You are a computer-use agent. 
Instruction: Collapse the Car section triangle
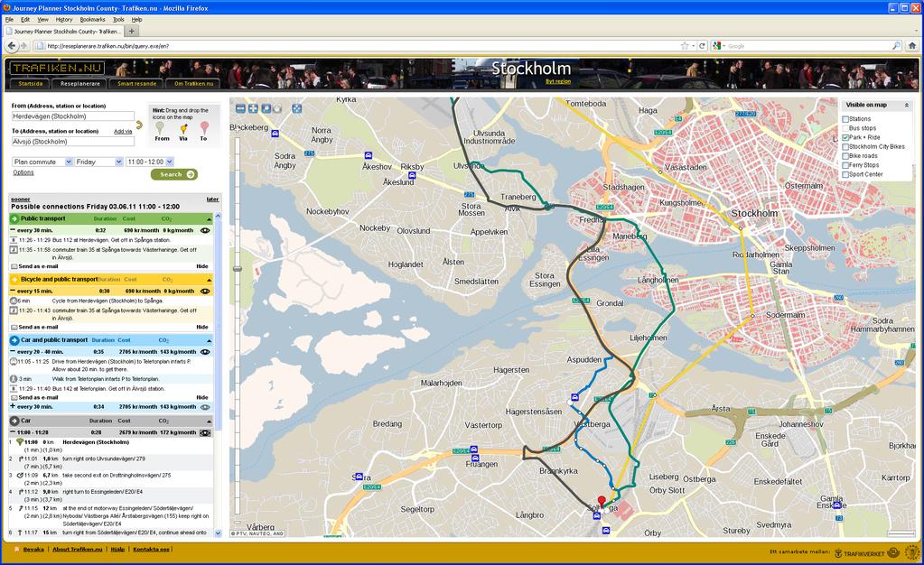coord(209,421)
